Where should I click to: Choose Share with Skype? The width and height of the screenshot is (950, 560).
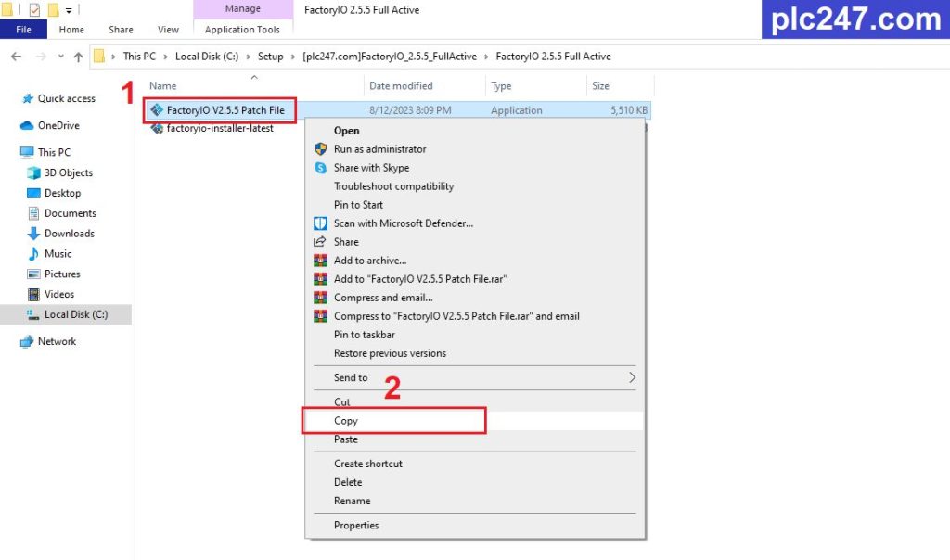point(475,168)
